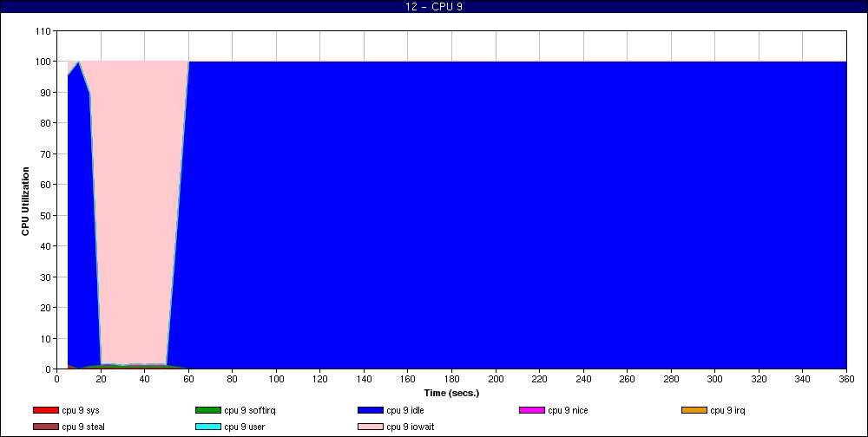
Task: Click the brown cpu 9 steal legend swatch
Action: tap(45, 427)
